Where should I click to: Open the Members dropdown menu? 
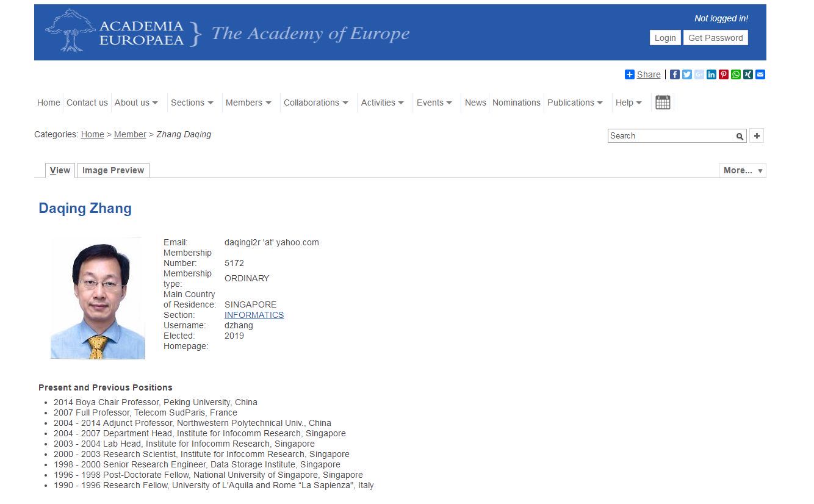click(x=248, y=103)
